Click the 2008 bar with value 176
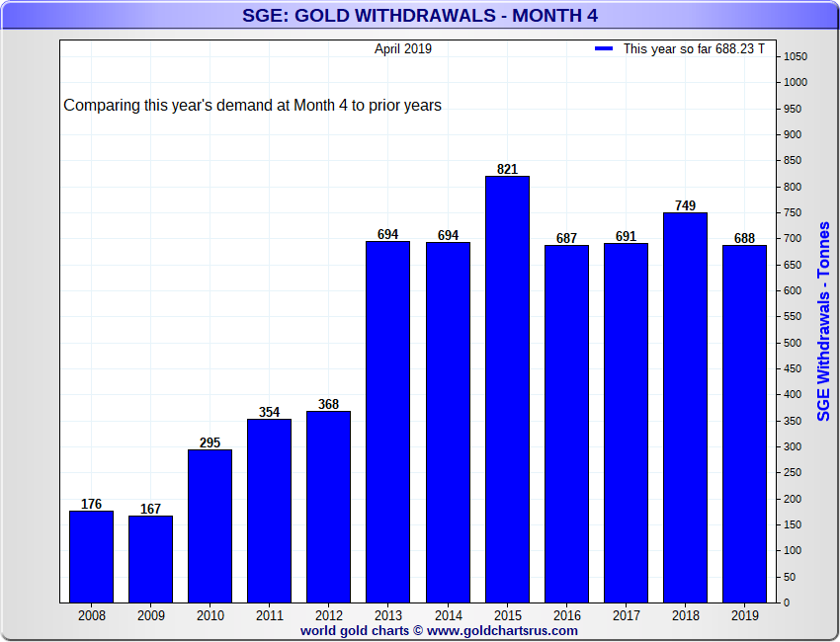The height and width of the screenshot is (642, 840). click(x=92, y=557)
